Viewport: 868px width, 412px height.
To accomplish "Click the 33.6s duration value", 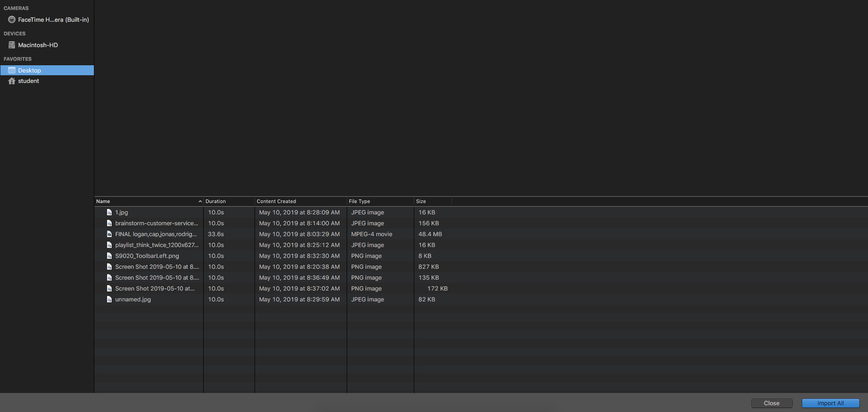I will (x=216, y=234).
